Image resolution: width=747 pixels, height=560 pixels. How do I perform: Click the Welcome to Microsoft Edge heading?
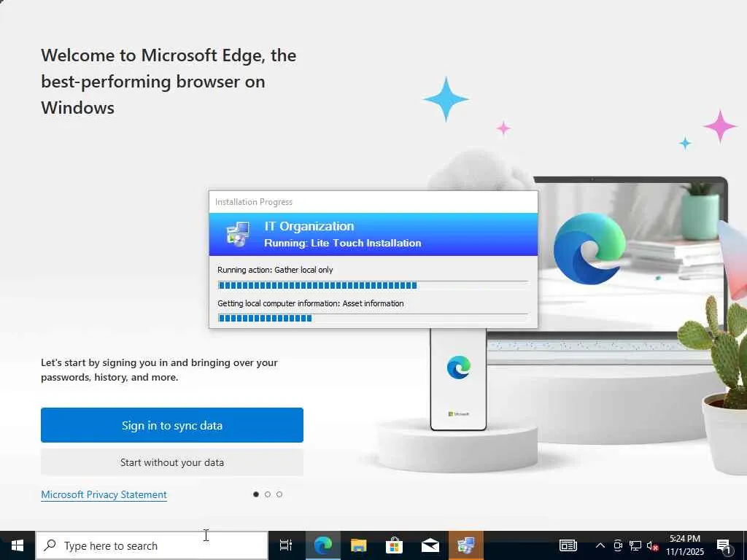[169, 82]
